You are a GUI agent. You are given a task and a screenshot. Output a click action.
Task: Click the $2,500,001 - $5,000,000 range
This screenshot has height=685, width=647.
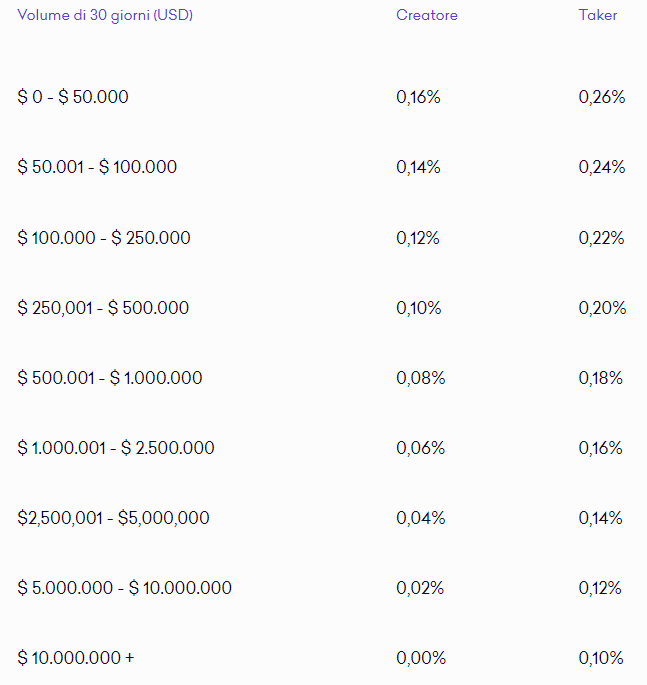click(x=114, y=518)
